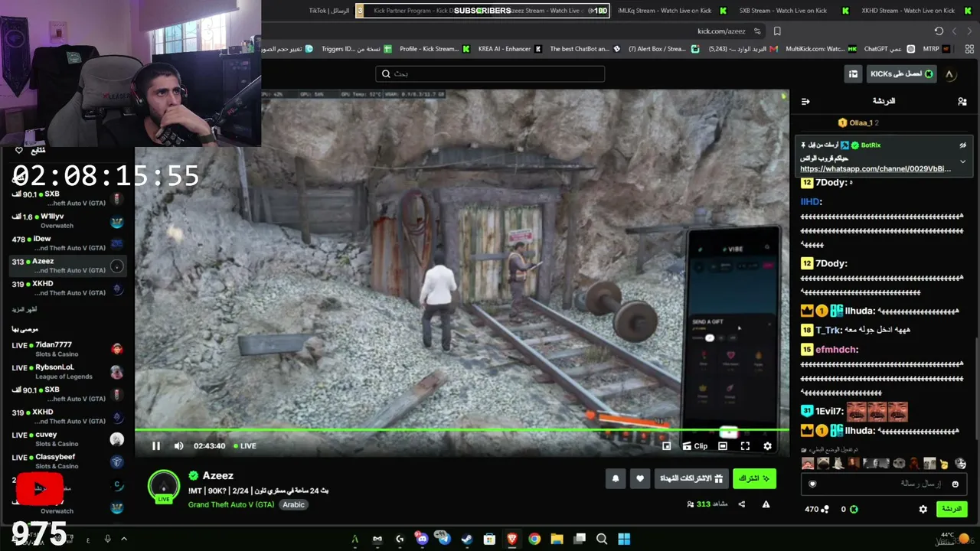Open the Profile - Kick Stream bookmark
Screen dimensions: 980x551
click(x=434, y=49)
